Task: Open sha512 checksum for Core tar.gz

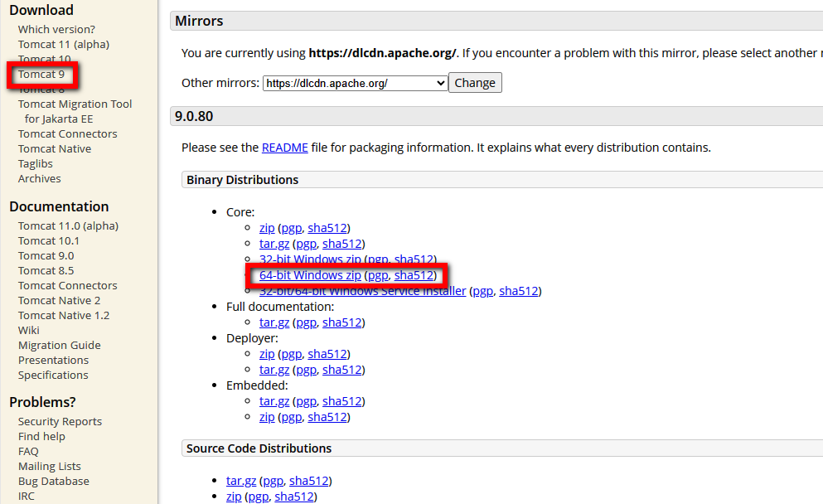Action: tap(342, 244)
